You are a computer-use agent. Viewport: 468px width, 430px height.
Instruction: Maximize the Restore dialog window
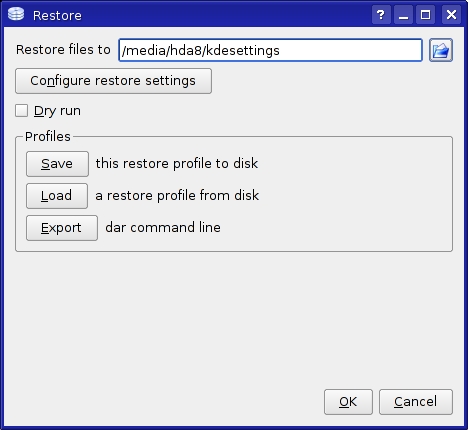tap(425, 15)
